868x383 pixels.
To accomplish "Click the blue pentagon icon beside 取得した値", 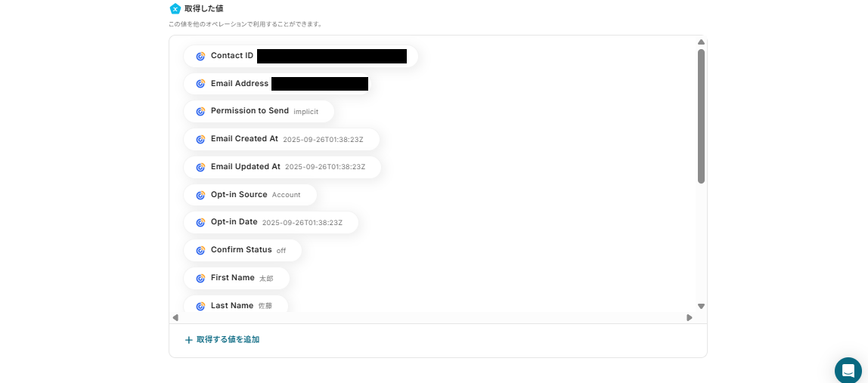I will [x=175, y=9].
